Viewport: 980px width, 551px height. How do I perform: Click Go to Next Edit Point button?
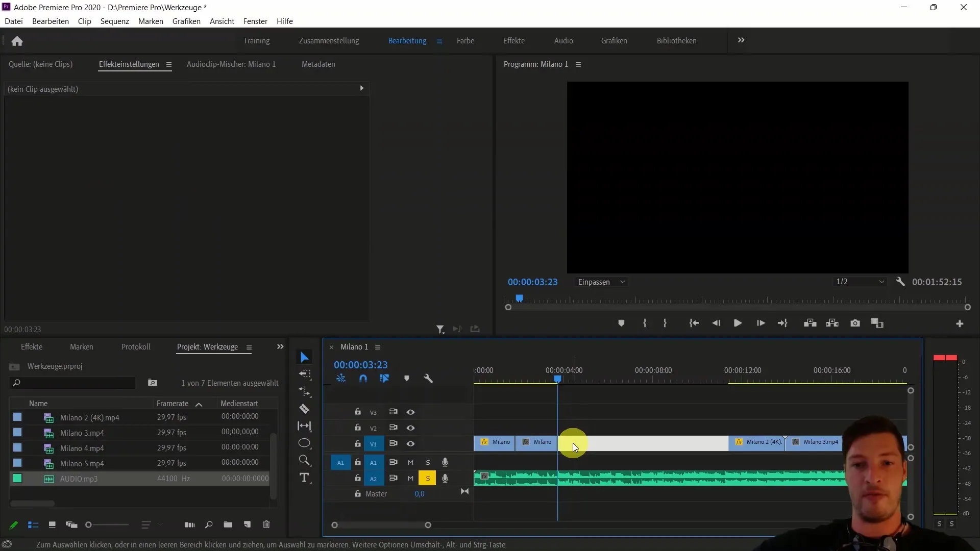tap(782, 323)
